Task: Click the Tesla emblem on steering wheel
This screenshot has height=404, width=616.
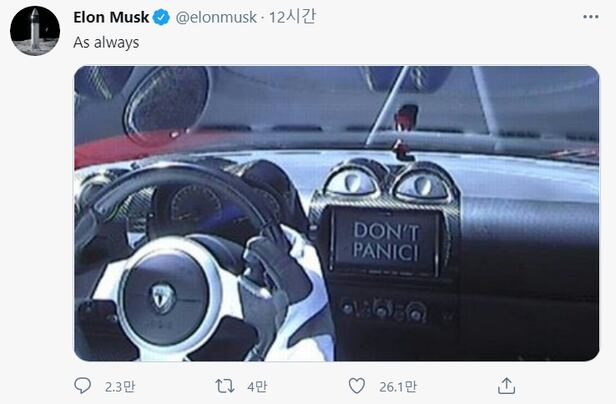Action: click(x=163, y=297)
